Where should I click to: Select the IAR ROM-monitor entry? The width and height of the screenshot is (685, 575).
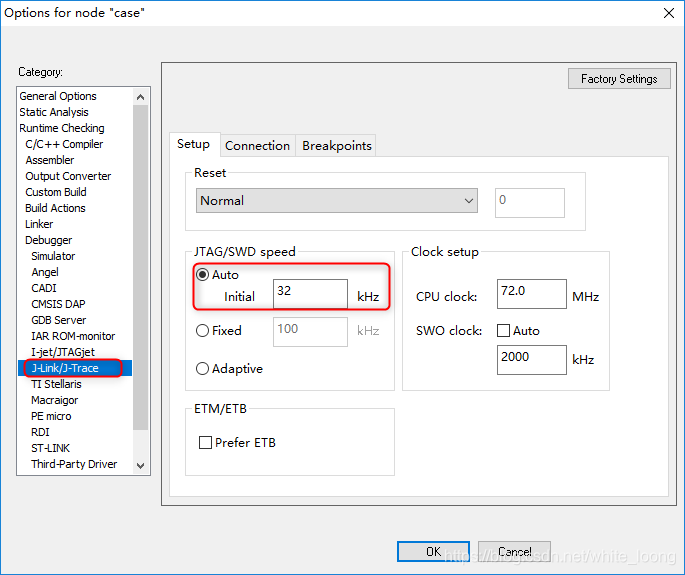(x=73, y=336)
